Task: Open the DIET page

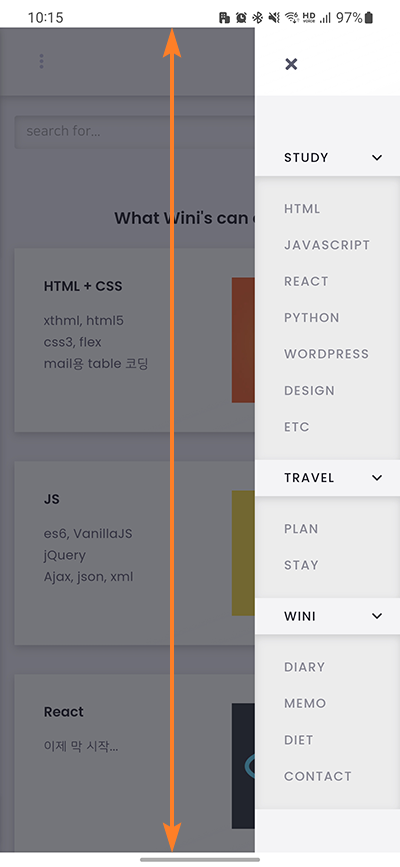Action: tap(298, 740)
